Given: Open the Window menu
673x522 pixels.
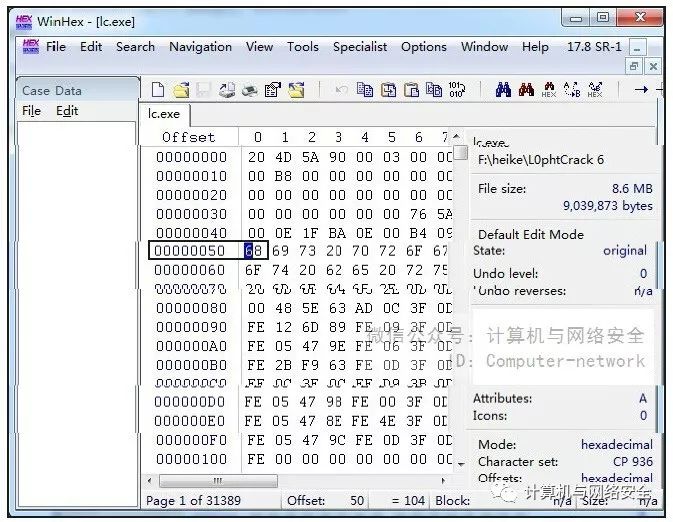Looking at the screenshot, I should (485, 46).
